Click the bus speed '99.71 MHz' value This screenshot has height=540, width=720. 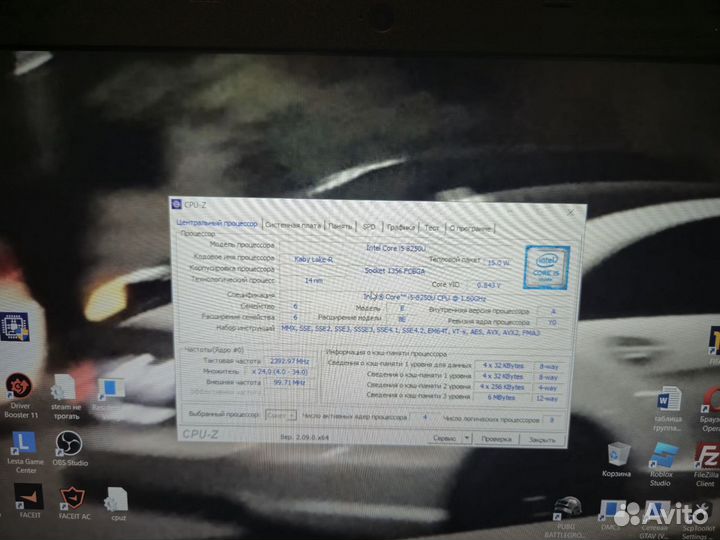click(x=289, y=382)
